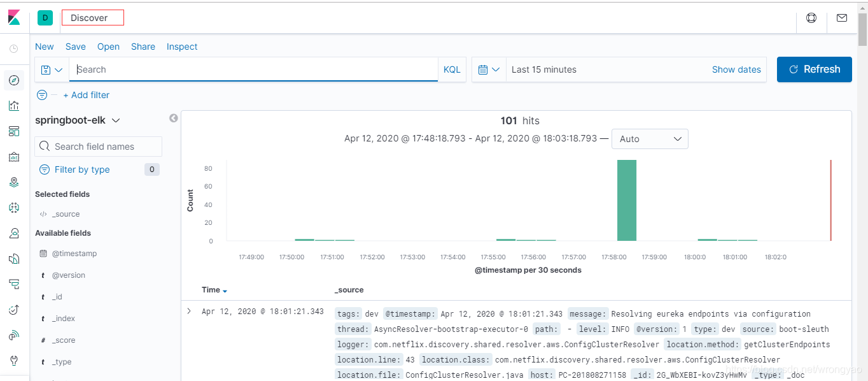Select the _index available field
Image resolution: width=868 pixels, height=381 pixels.
click(64, 319)
